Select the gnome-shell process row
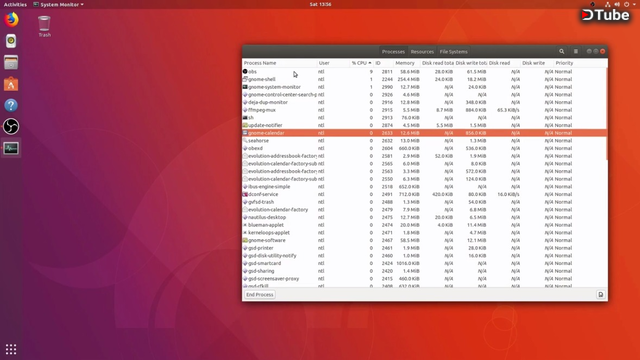Screen dimensions: 640x360 click(x=424, y=79)
